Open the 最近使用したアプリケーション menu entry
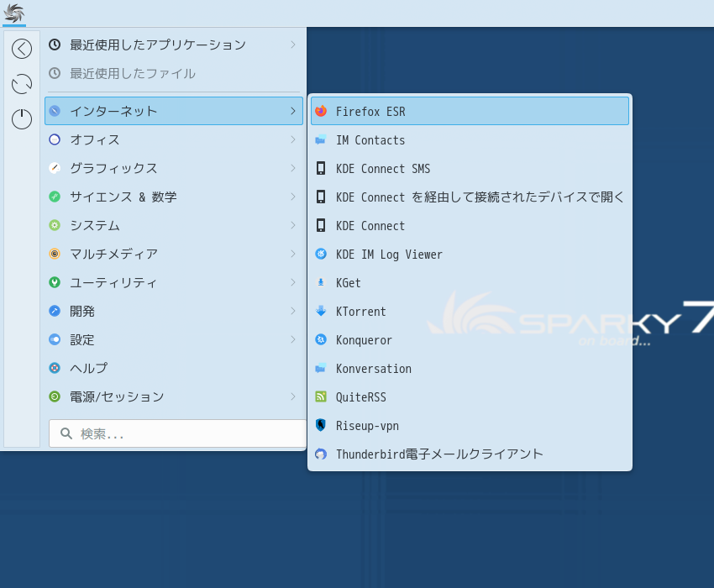This screenshot has height=588, width=714. coord(174,45)
